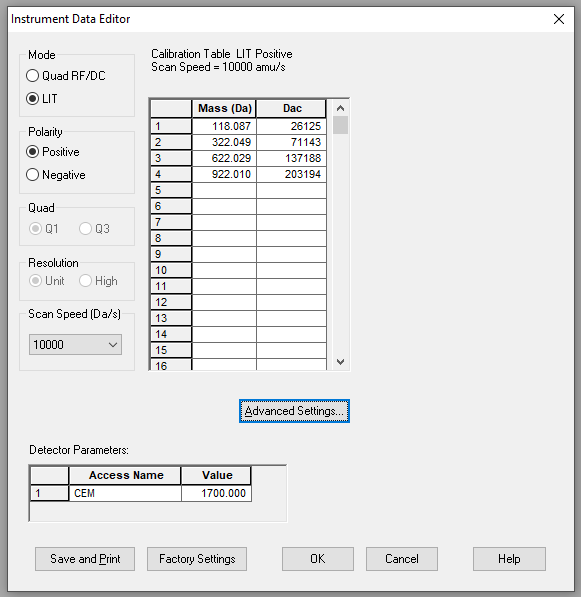
Task: Select Dac cell 203194
Action: pyautogui.click(x=291, y=174)
